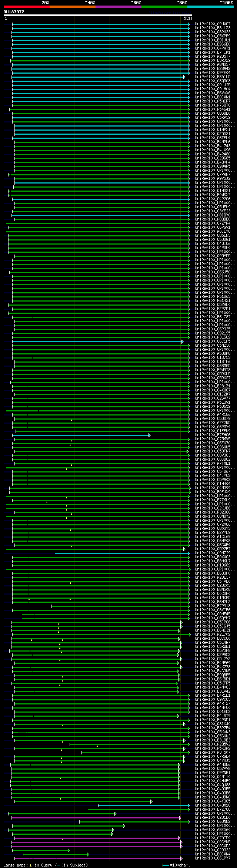Click the UniRef100_A0CXP2 label
The height and width of the screenshot is (868, 237).
coord(213,846)
